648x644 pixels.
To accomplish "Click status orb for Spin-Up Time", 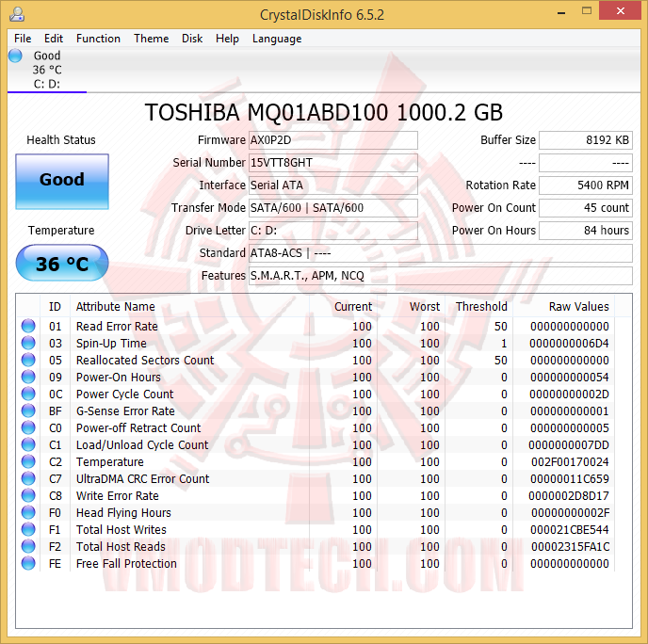I will click(x=28, y=343).
